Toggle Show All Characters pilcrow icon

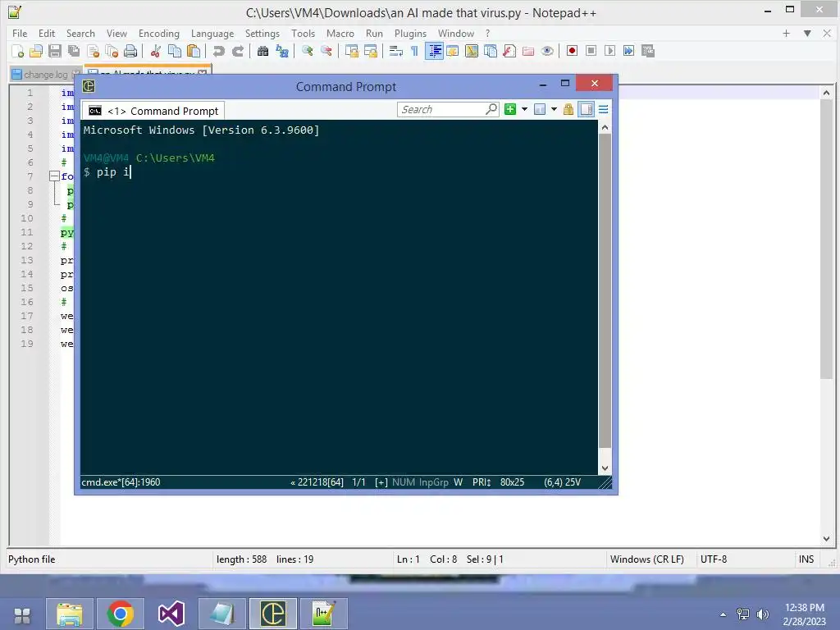(414, 51)
